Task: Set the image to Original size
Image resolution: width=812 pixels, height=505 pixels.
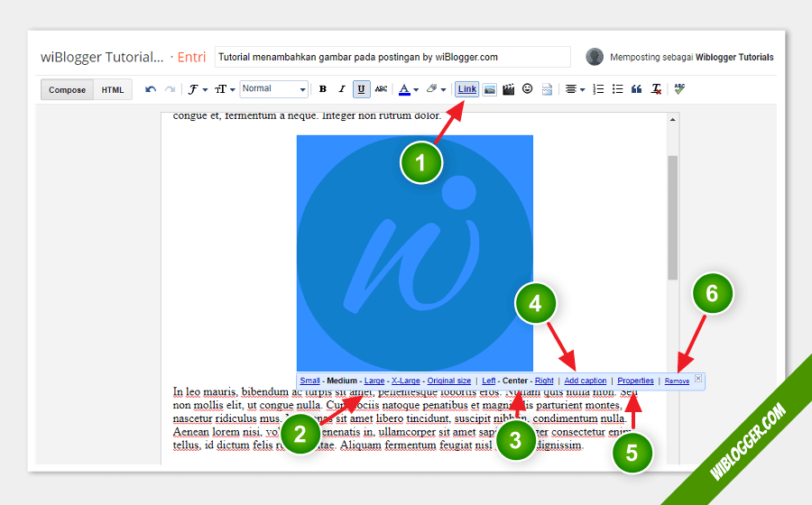Action: pos(449,381)
